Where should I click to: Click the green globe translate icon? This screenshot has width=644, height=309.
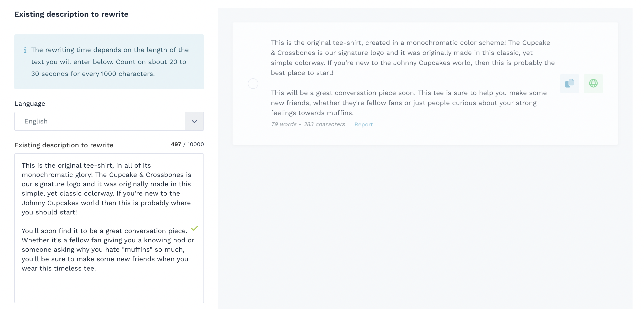(x=593, y=83)
